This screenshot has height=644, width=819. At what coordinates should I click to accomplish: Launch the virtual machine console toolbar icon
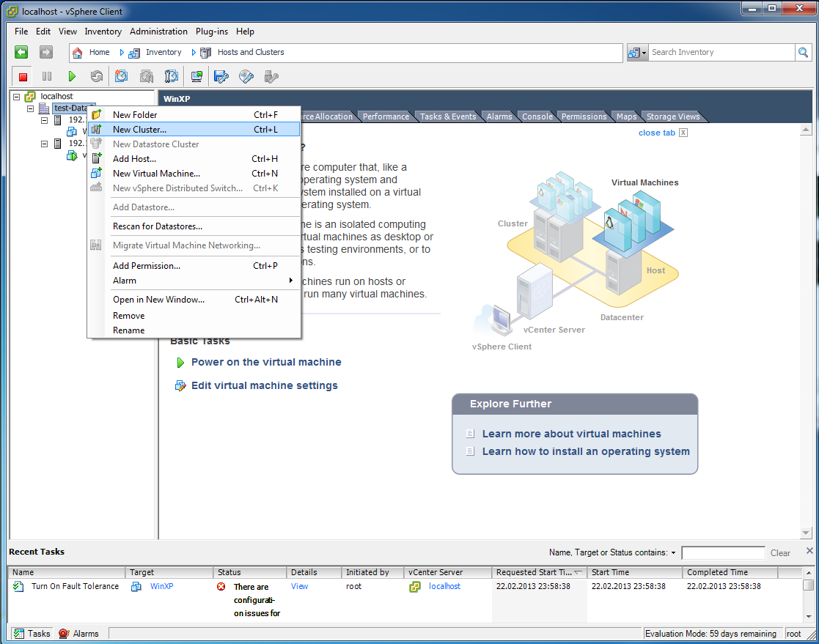pyautogui.click(x=197, y=77)
